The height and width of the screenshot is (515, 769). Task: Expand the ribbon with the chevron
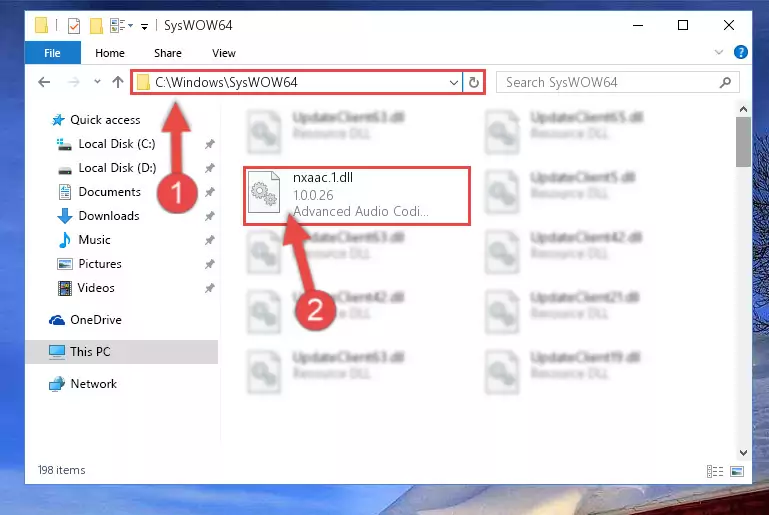coord(718,52)
